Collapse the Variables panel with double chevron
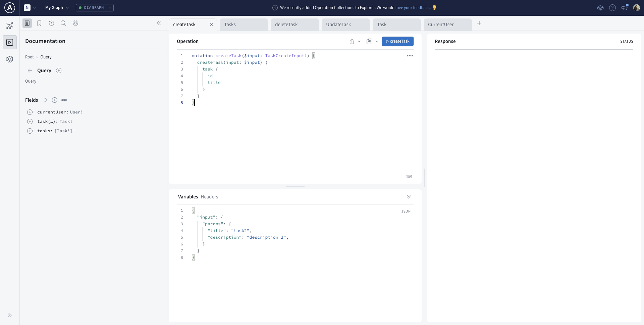644x325 pixels. tap(409, 197)
